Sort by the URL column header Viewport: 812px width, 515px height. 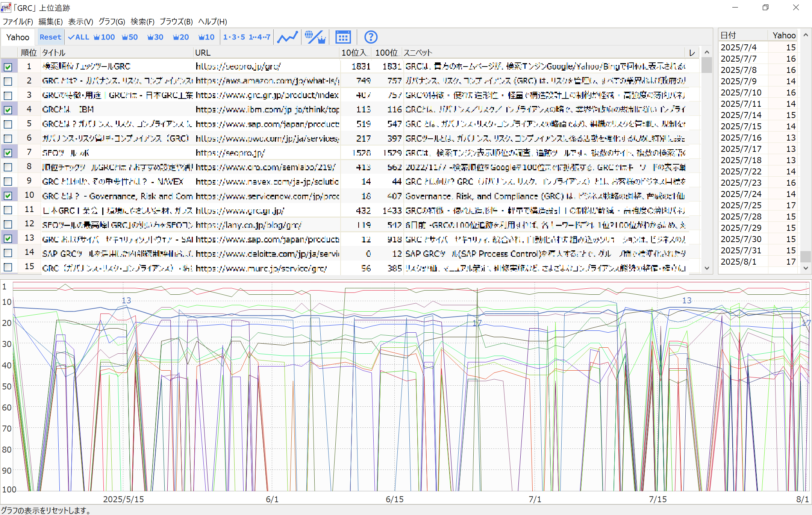coord(267,53)
